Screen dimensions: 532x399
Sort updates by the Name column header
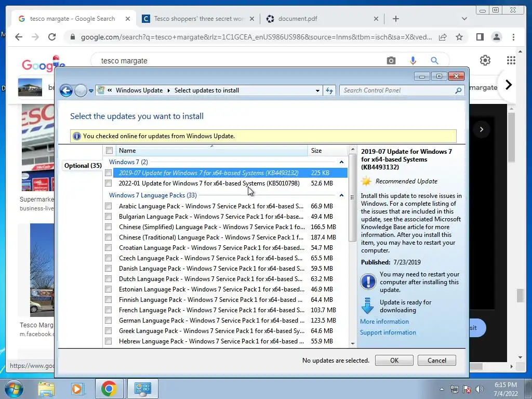(x=212, y=150)
